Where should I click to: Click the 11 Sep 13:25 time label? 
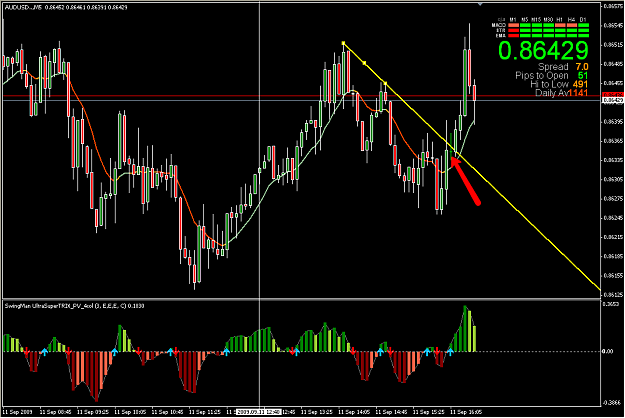point(317,412)
